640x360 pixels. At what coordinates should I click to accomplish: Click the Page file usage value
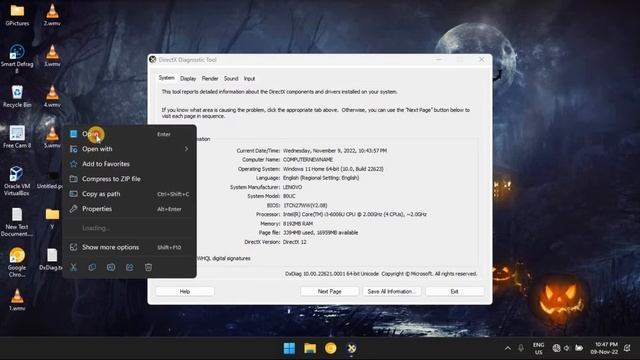click(x=320, y=233)
